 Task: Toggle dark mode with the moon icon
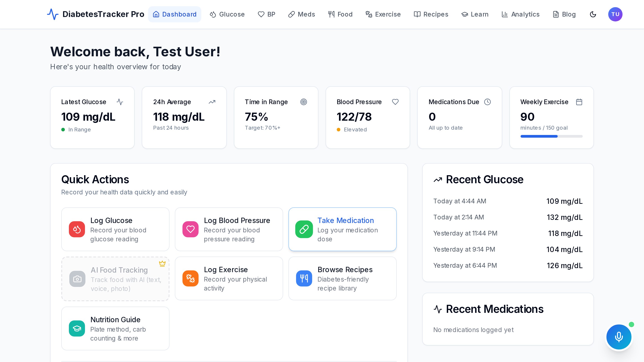(593, 14)
